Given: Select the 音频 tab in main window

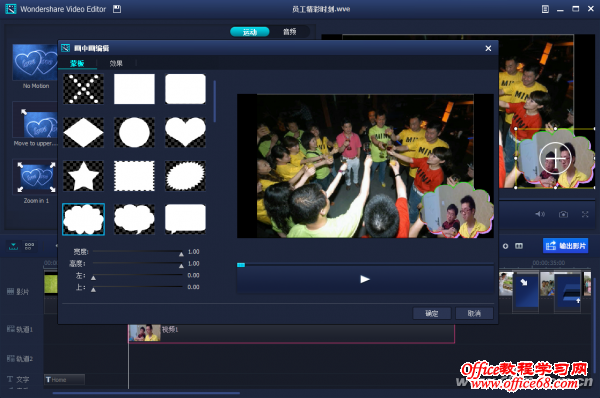Looking at the screenshot, I should 290,32.
